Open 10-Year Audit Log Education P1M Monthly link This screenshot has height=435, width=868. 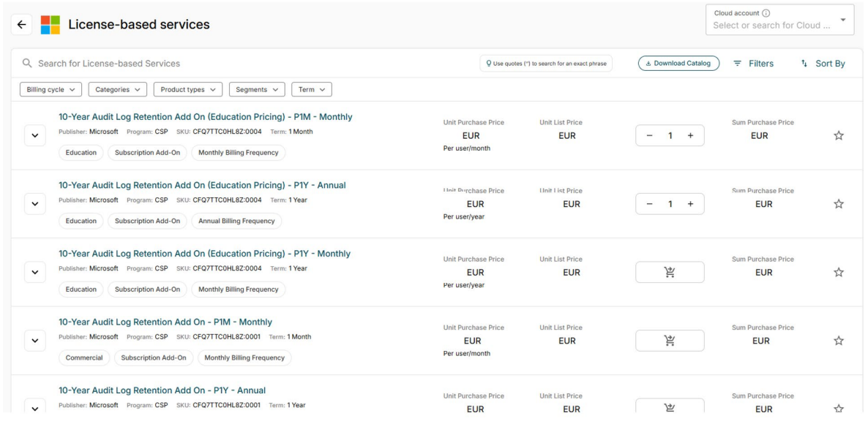point(206,117)
